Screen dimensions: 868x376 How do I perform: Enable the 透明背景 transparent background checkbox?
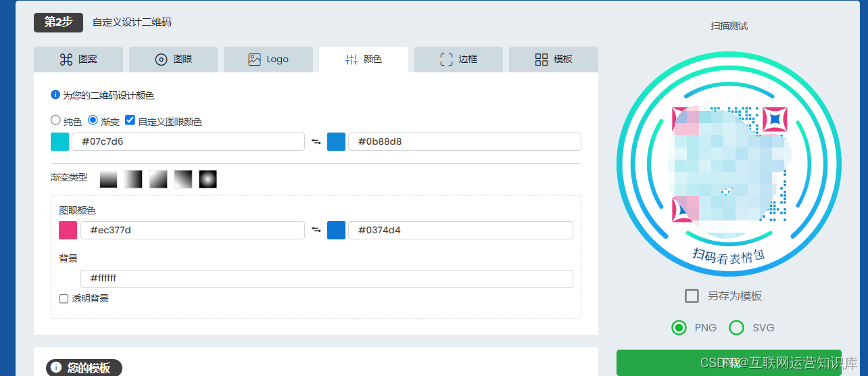[x=64, y=298]
